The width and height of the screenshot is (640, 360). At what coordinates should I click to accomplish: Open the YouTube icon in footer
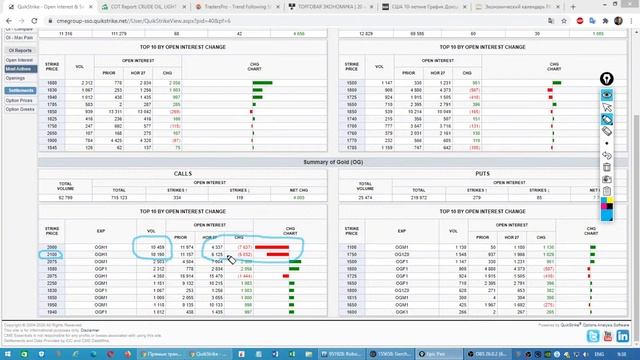[x=608, y=336]
